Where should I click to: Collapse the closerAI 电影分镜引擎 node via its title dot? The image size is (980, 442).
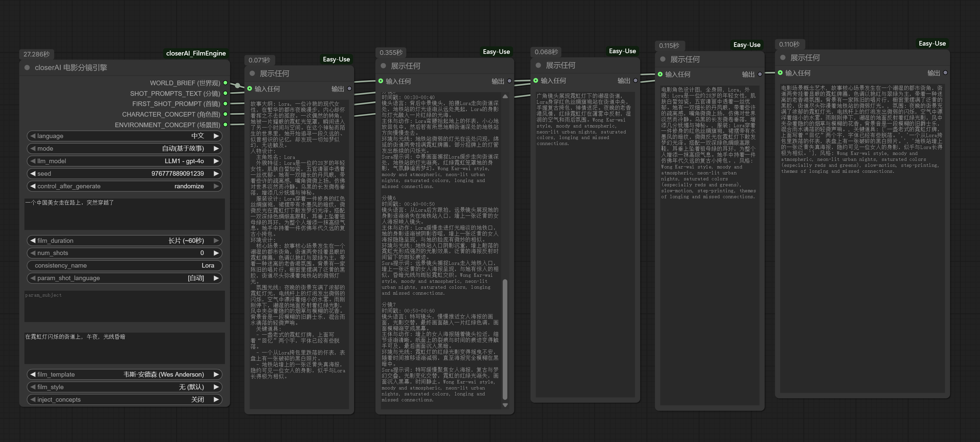pyautogui.click(x=27, y=68)
